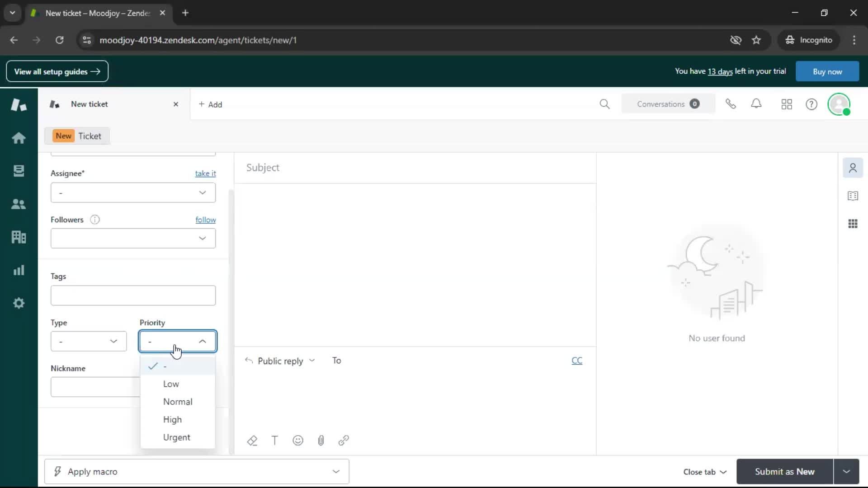The image size is (868, 488).
Task: Open browser tab search chevron
Action: [13, 13]
